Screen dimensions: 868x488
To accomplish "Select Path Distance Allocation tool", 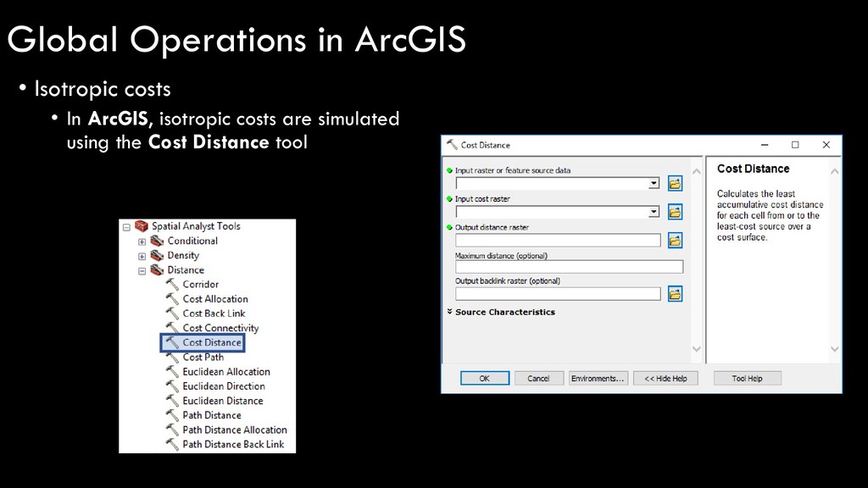I will [235, 430].
